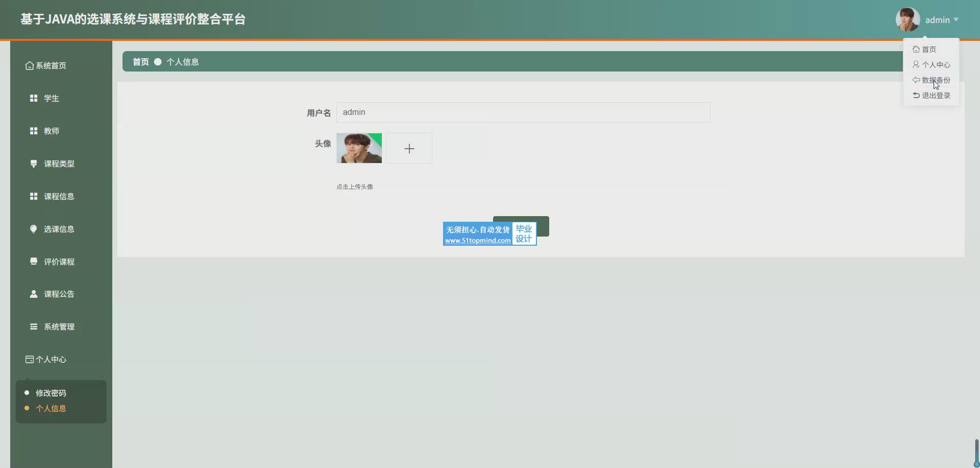Choose 退出登录 in the admin dropdown menu
The width and height of the screenshot is (980, 468).
coord(936,96)
